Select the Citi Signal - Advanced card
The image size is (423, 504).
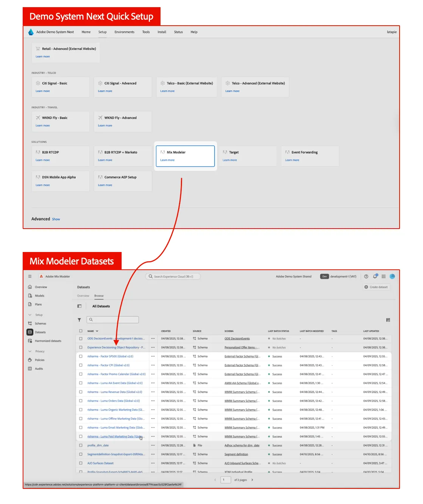point(123,87)
